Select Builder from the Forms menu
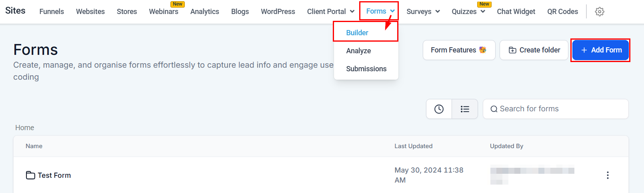Viewport: 644px width, 193px height. [357, 33]
